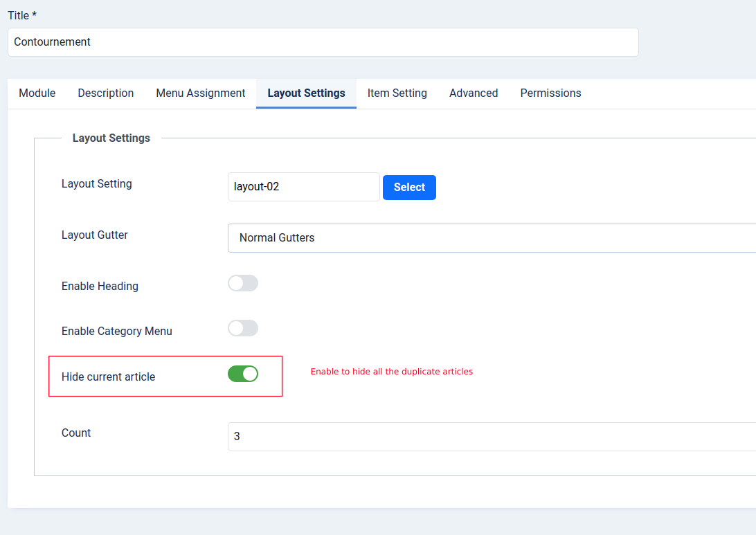Viewport: 756px width, 535px height.
Task: Open the Item Setting tab
Action: (x=397, y=93)
